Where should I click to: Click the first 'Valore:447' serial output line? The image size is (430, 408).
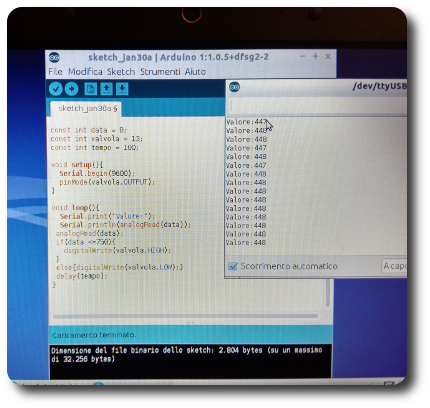(246, 122)
